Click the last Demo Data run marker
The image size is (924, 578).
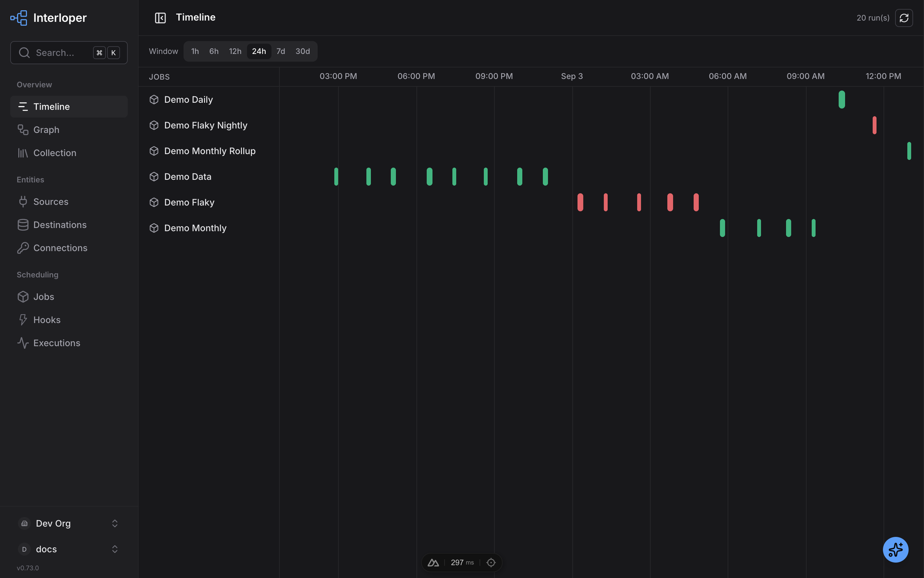pos(545,177)
